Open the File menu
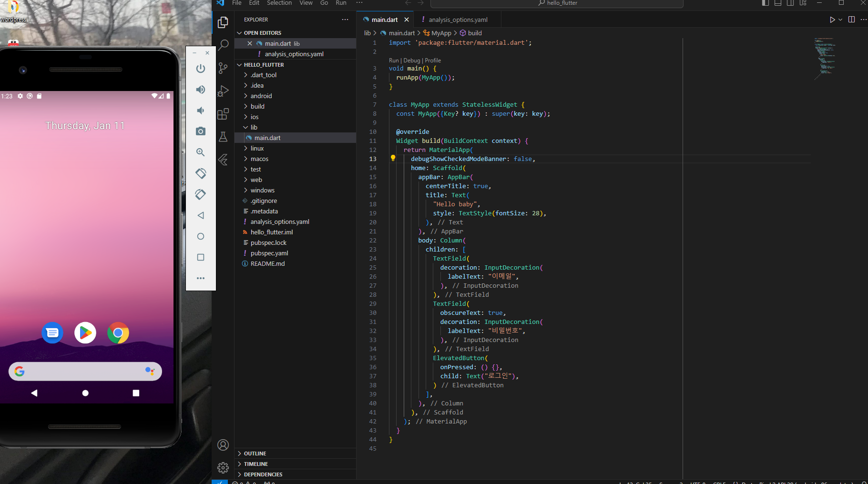The image size is (868, 484). pyautogui.click(x=237, y=3)
